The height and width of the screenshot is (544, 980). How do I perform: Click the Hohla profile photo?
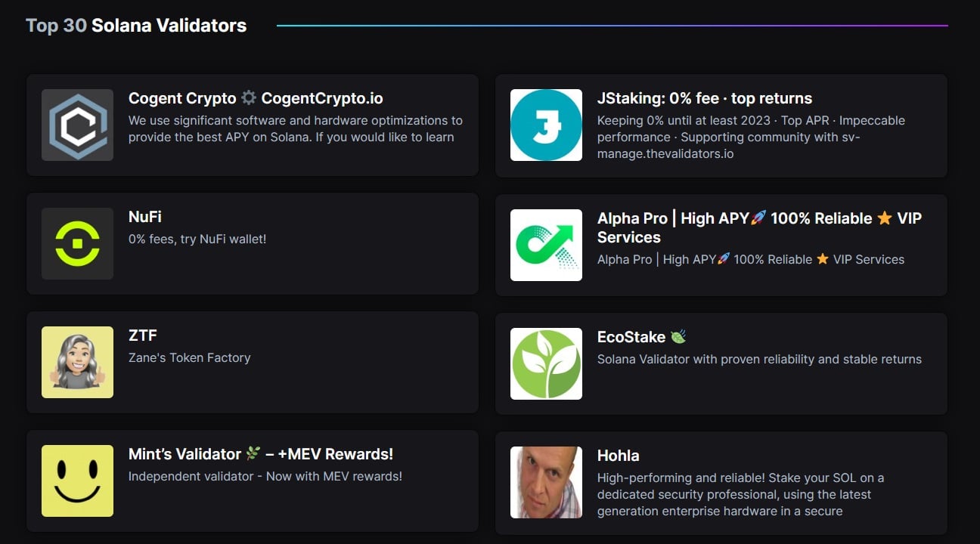pos(546,482)
